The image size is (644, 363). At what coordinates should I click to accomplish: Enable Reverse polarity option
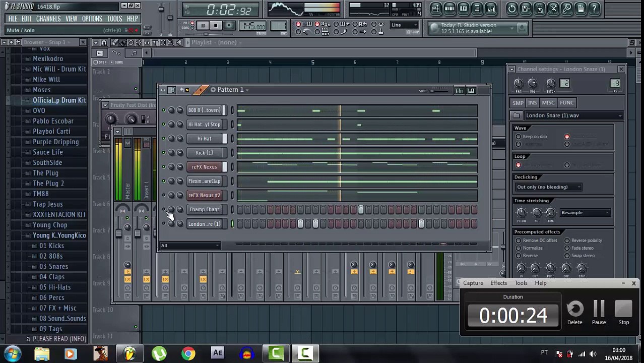pyautogui.click(x=567, y=240)
